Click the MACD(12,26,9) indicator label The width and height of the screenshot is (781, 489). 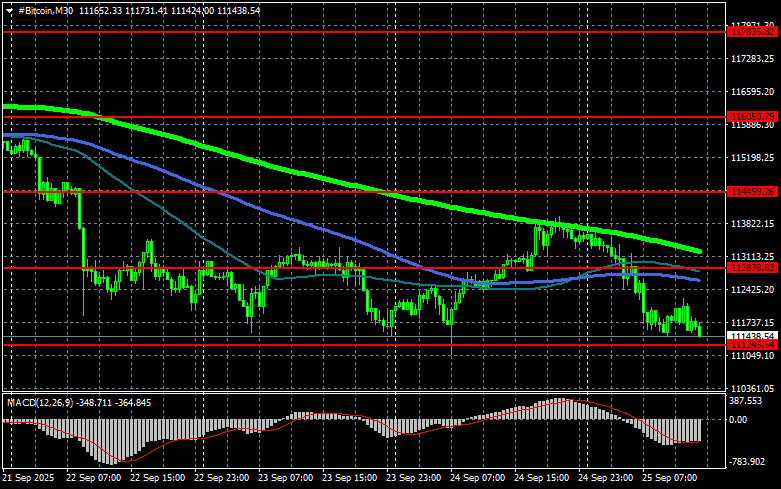[40, 402]
